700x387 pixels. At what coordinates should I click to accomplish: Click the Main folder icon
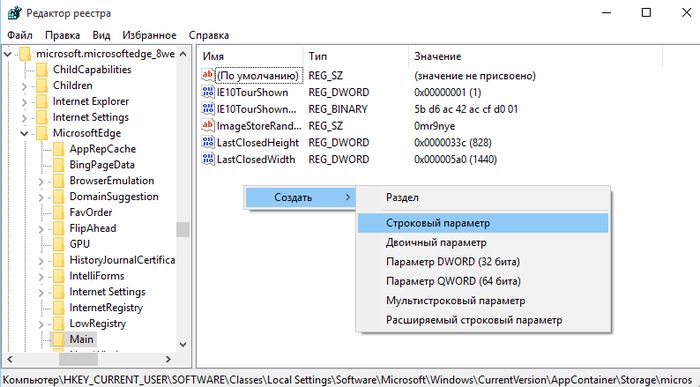click(58, 339)
